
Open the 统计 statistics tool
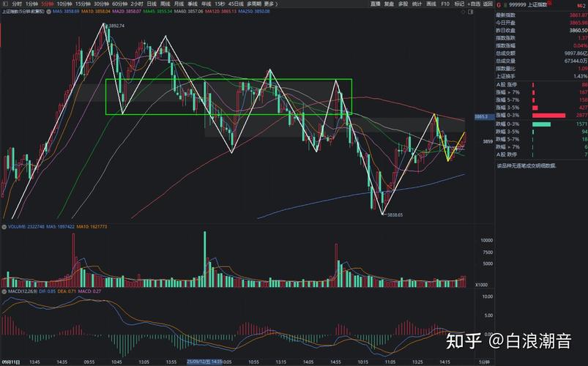(417, 4)
